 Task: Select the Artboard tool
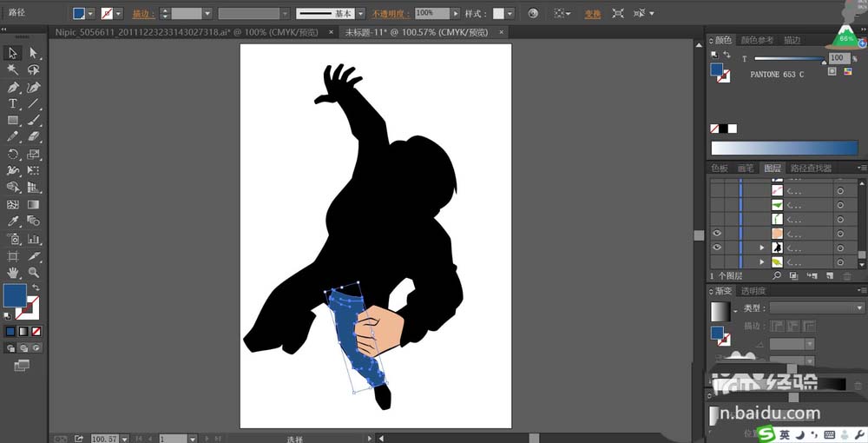tap(13, 256)
